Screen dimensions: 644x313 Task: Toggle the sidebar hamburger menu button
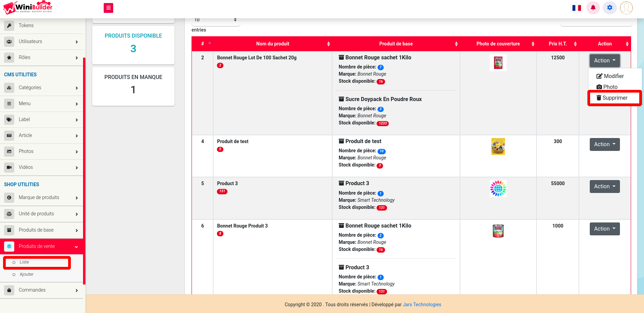108,8
